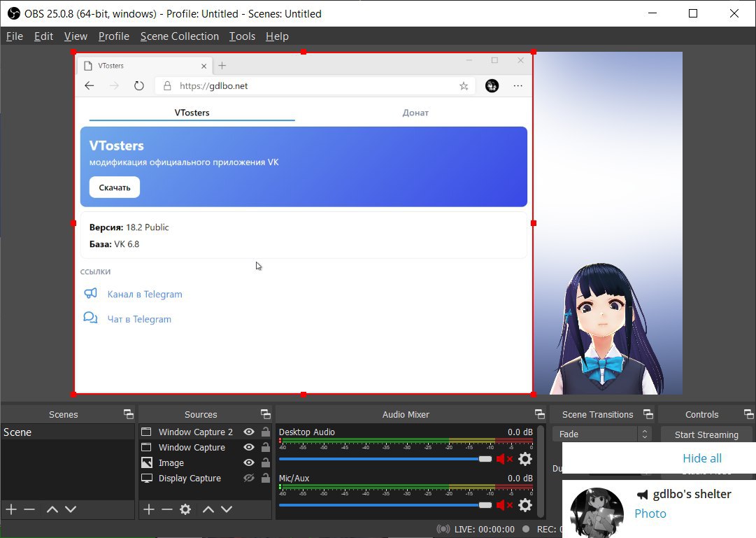Select the Scene entry in Scenes
The height and width of the screenshot is (538, 756).
68,432
